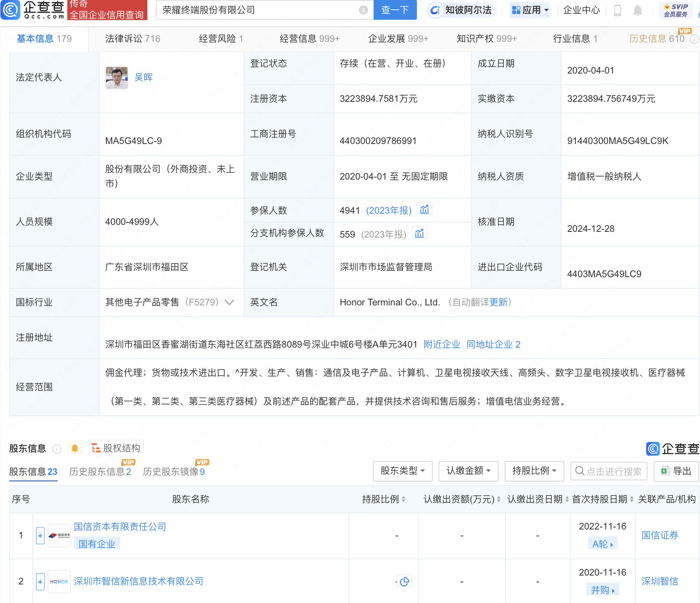Click pie chart icon in 深圳市智信新 row
Screen dimensions: 700x603
(x=405, y=581)
